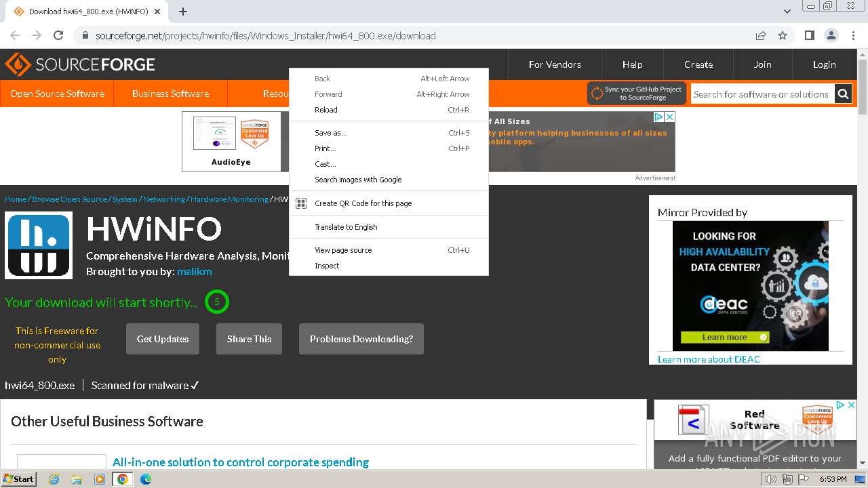868x488 pixels.
Task: Open Learn more about DEAC link
Action: coord(709,359)
